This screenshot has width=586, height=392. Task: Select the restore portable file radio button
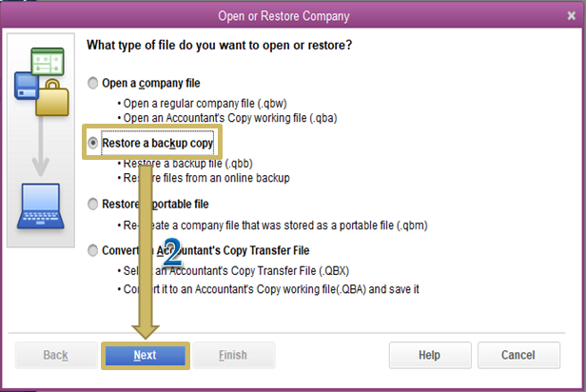click(x=92, y=204)
